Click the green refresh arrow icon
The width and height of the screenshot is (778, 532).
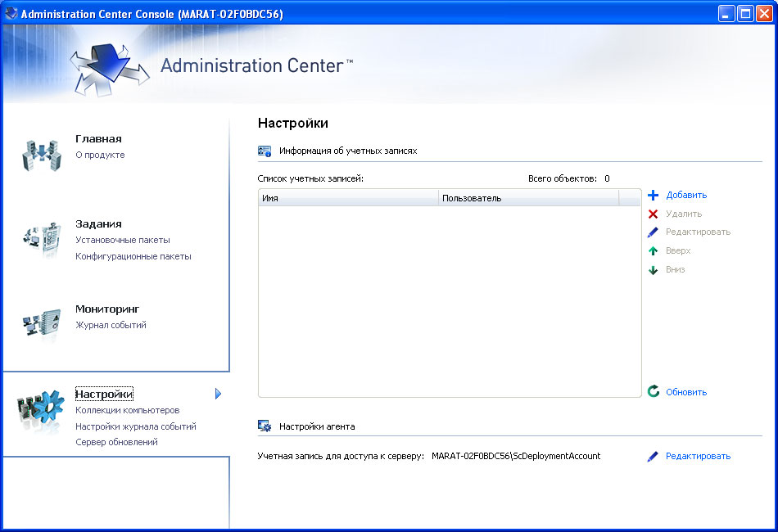tap(654, 391)
